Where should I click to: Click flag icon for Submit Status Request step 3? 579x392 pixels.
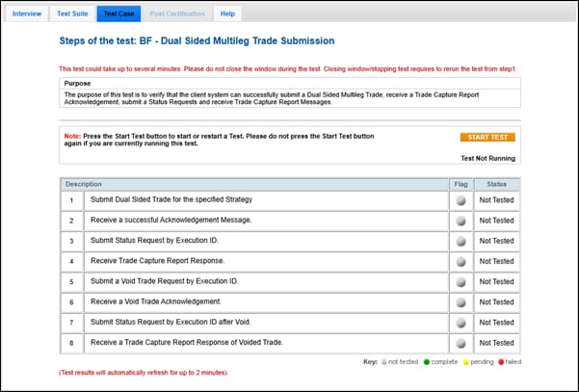coord(461,241)
